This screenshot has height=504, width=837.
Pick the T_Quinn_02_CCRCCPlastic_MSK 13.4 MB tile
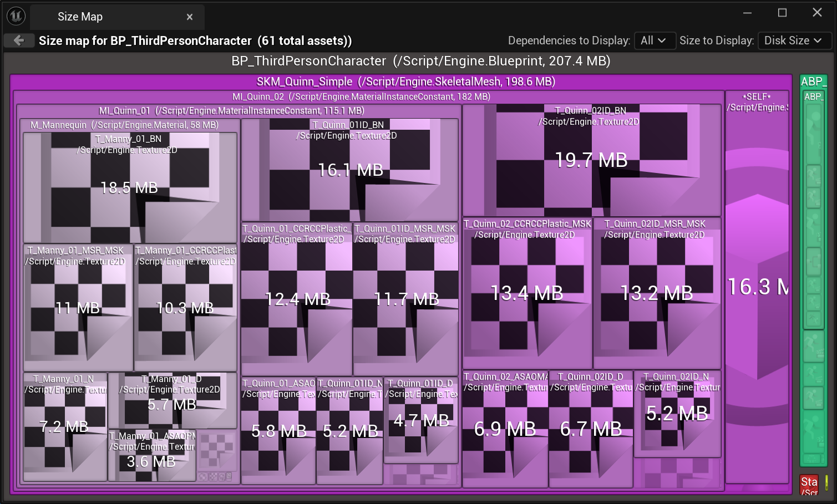527,293
